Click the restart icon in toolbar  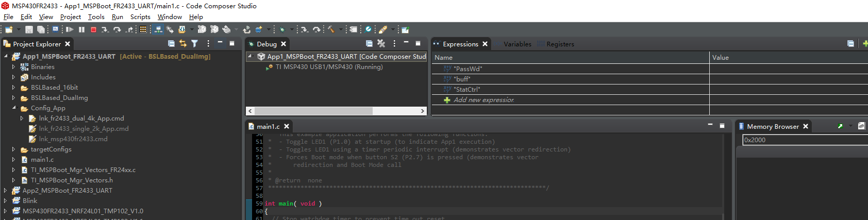(x=246, y=29)
